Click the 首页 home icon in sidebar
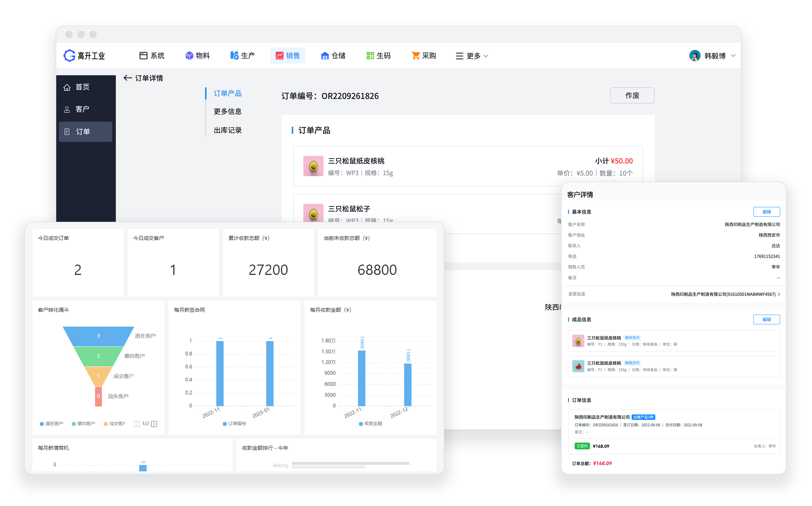The image size is (812, 506). tap(67, 87)
